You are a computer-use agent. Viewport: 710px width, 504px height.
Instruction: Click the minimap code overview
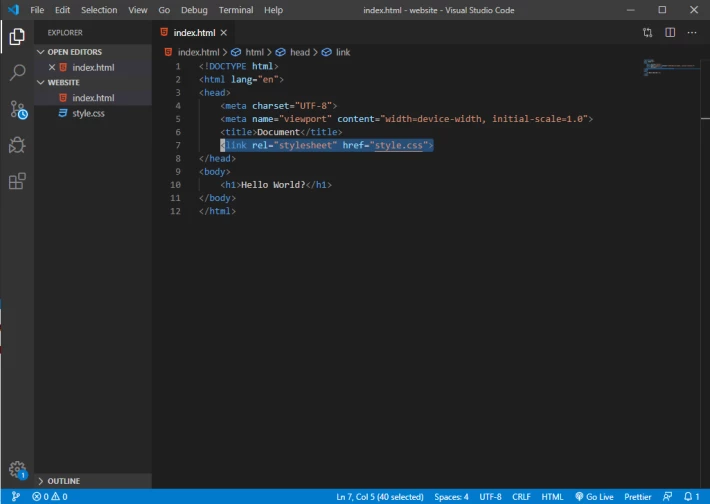pyautogui.click(x=672, y=67)
